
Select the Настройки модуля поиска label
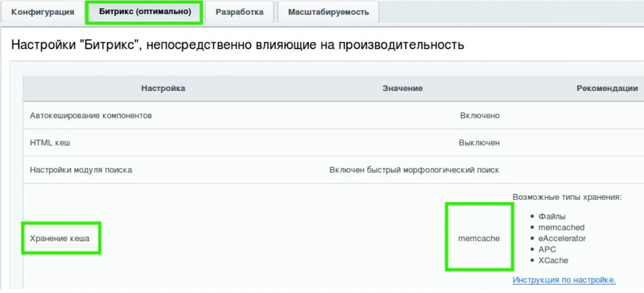click(x=81, y=170)
